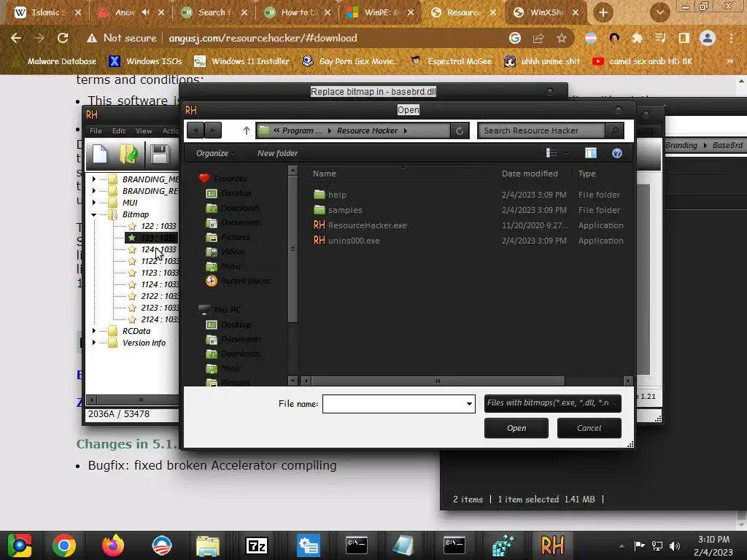Click the Open button in dialog
This screenshot has height=560, width=747.
(x=516, y=428)
